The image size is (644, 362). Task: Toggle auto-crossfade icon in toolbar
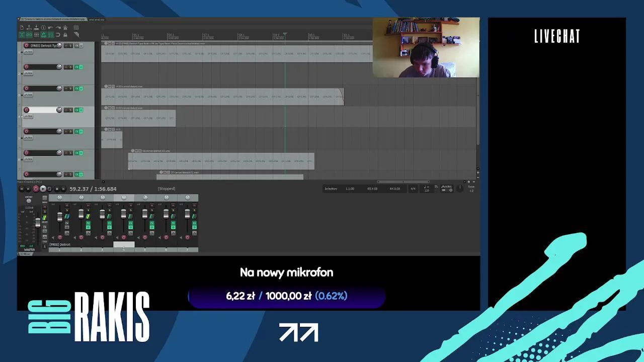[22, 35]
